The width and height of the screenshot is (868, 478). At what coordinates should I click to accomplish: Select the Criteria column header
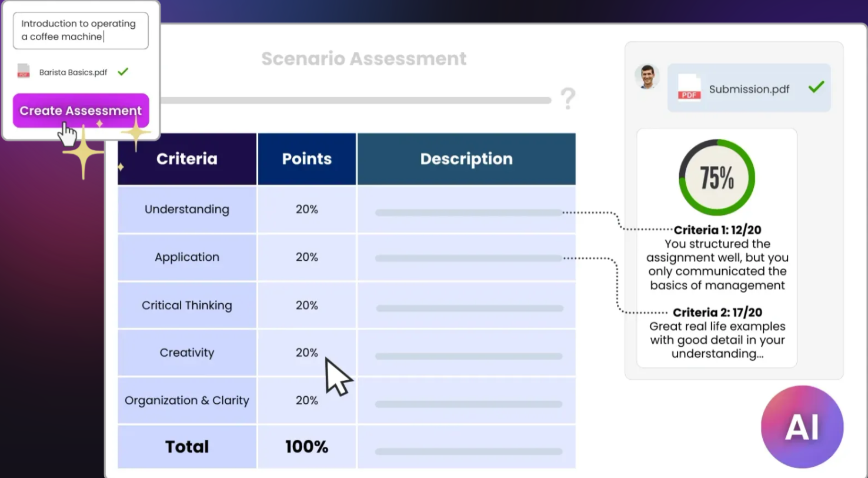[x=187, y=159]
